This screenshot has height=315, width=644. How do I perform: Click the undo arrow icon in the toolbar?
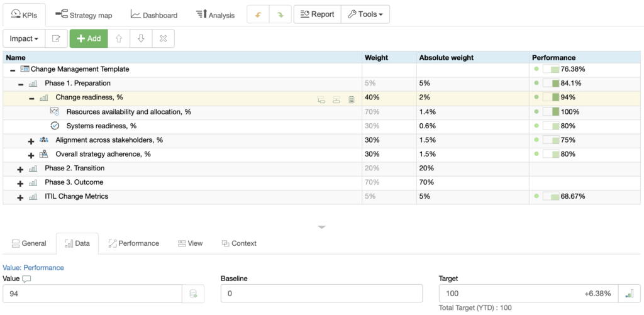click(258, 14)
